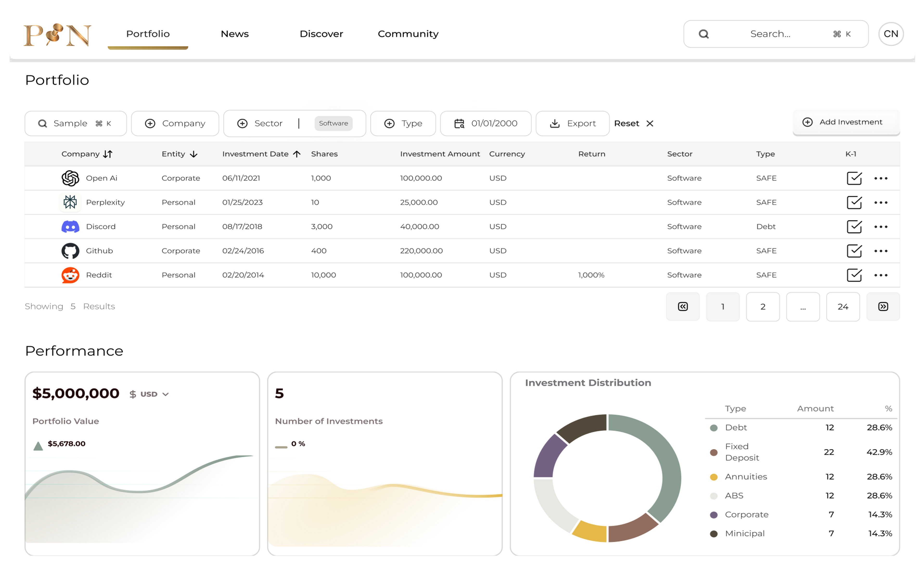Toggle the K-1 checkbox for Discord
The image size is (924, 565).
854,227
